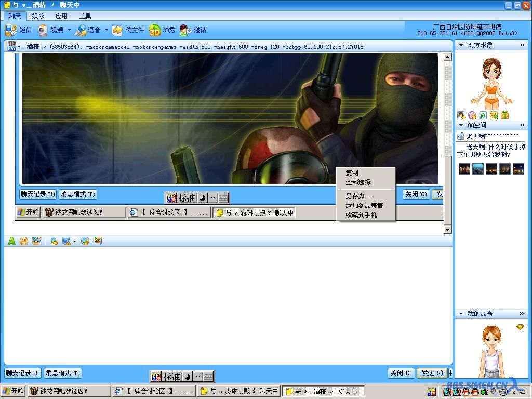Click the pink shirt purchase icon under the avatar
This screenshot has width=532, height=399.
click(x=472, y=115)
